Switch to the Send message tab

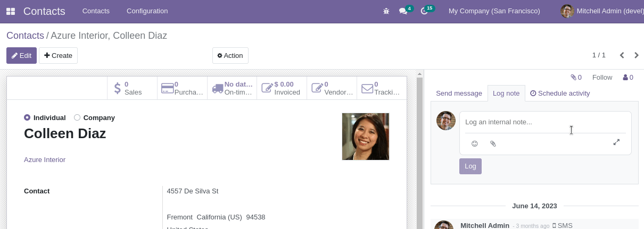point(459,93)
